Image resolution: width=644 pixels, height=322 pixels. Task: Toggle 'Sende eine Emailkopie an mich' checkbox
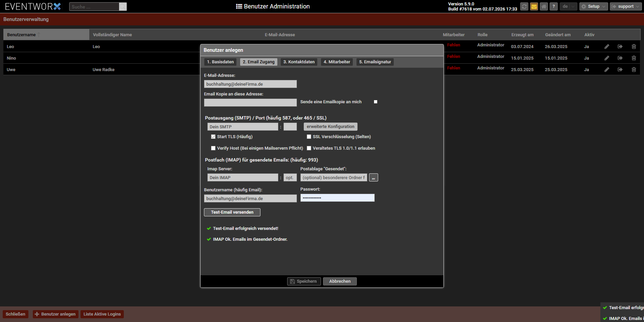(x=375, y=102)
